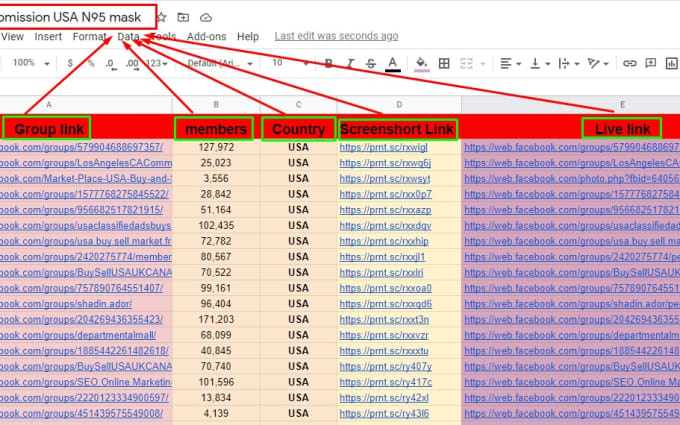Open the Help menu
The image size is (680, 425).
pyautogui.click(x=248, y=36)
